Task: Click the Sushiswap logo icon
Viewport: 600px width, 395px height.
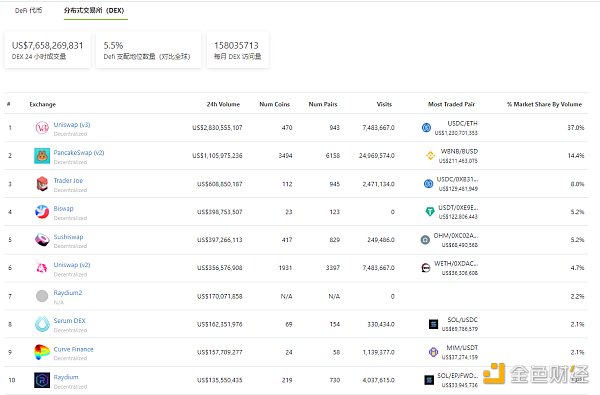Action: (x=42, y=240)
